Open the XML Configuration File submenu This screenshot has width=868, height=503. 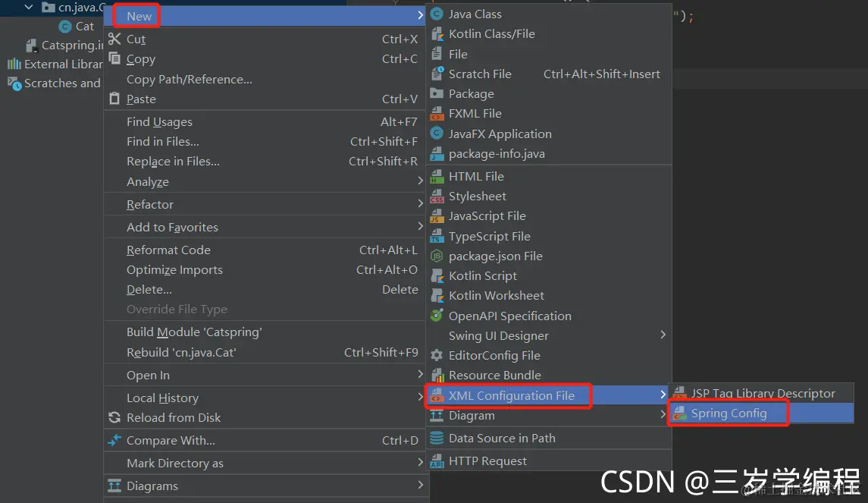[549, 395]
